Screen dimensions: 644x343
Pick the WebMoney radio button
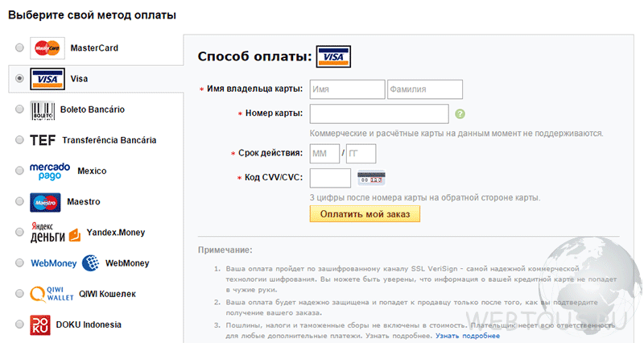click(x=19, y=263)
